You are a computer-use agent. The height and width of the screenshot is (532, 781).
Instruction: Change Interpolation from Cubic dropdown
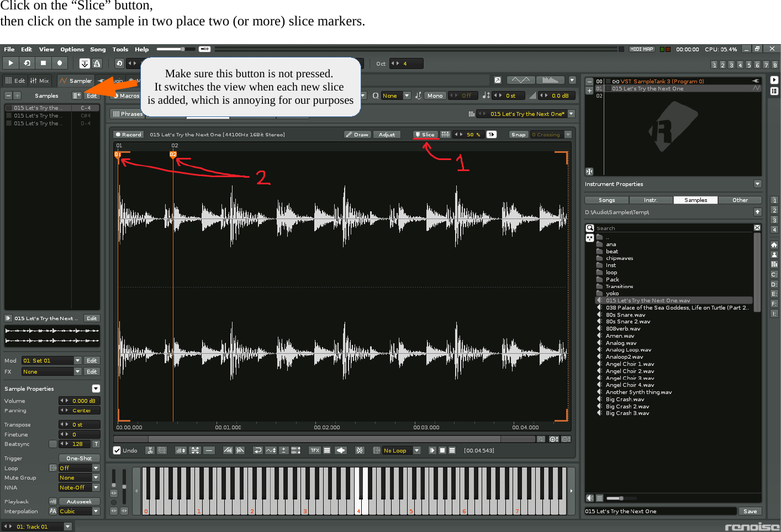[78, 511]
